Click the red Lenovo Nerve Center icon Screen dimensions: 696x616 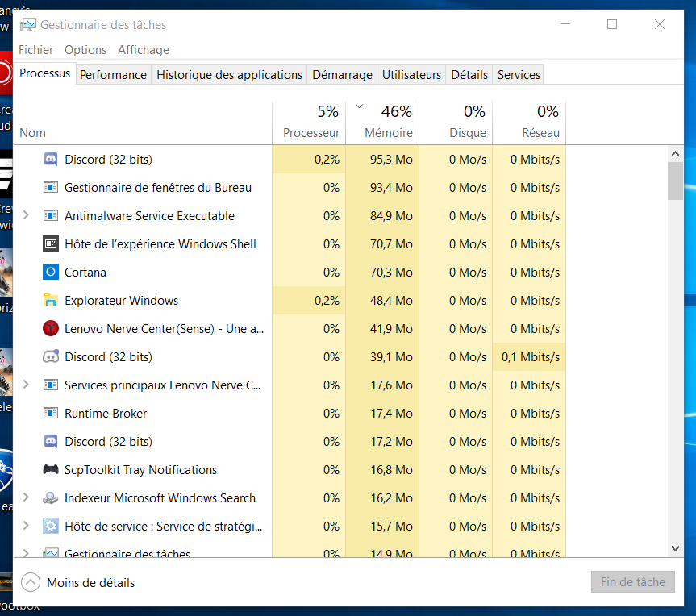tap(51, 328)
